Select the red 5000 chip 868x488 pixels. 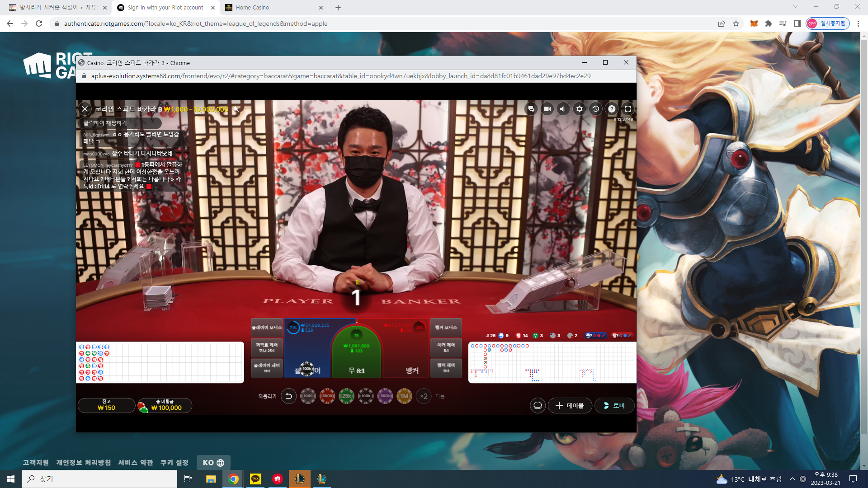327,396
